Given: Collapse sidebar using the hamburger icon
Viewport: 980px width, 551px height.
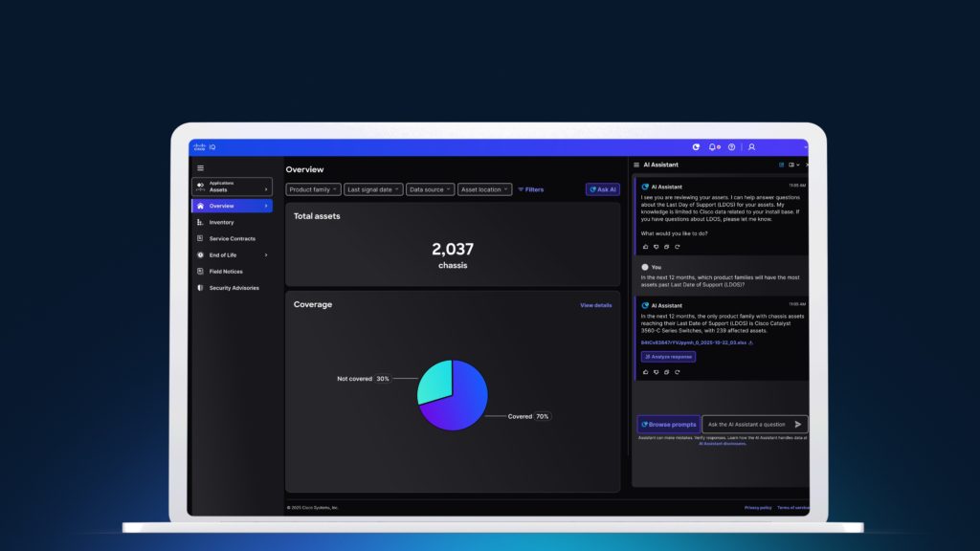Looking at the screenshot, I should (x=200, y=167).
